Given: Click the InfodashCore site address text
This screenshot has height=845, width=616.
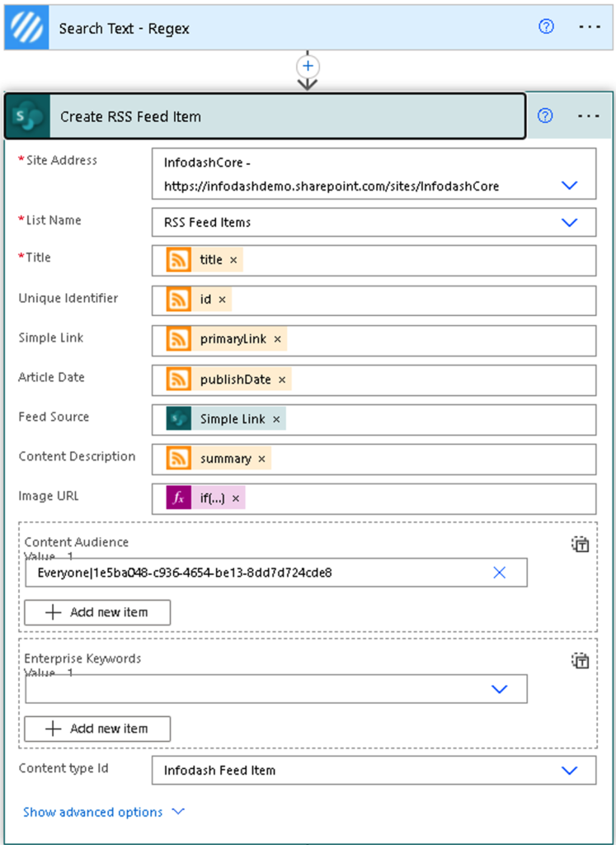Looking at the screenshot, I should click(332, 175).
